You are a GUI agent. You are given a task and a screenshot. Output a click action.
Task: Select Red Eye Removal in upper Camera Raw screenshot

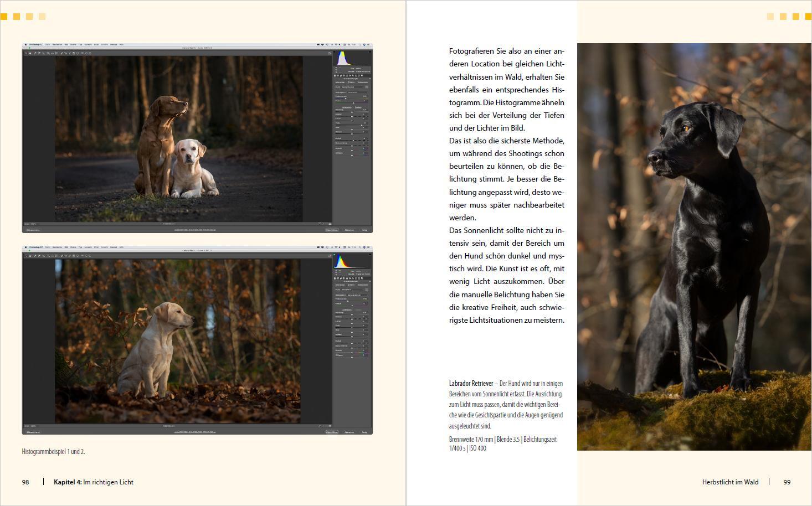point(65,53)
